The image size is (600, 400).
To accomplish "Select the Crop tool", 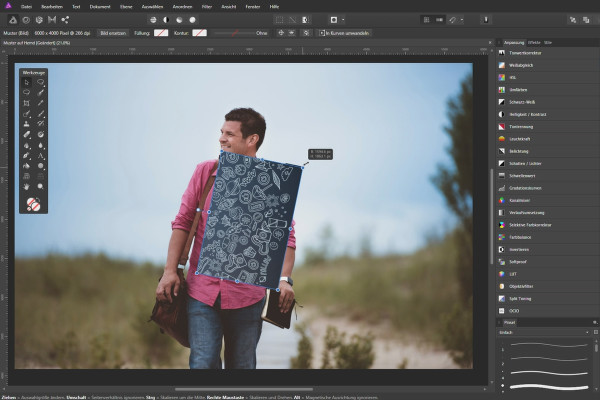I will pos(26,103).
